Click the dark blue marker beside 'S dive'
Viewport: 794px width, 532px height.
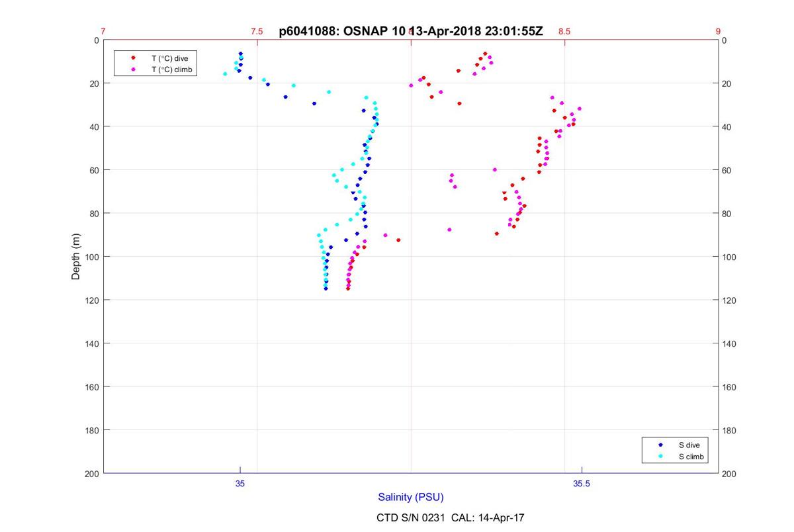tap(660, 445)
